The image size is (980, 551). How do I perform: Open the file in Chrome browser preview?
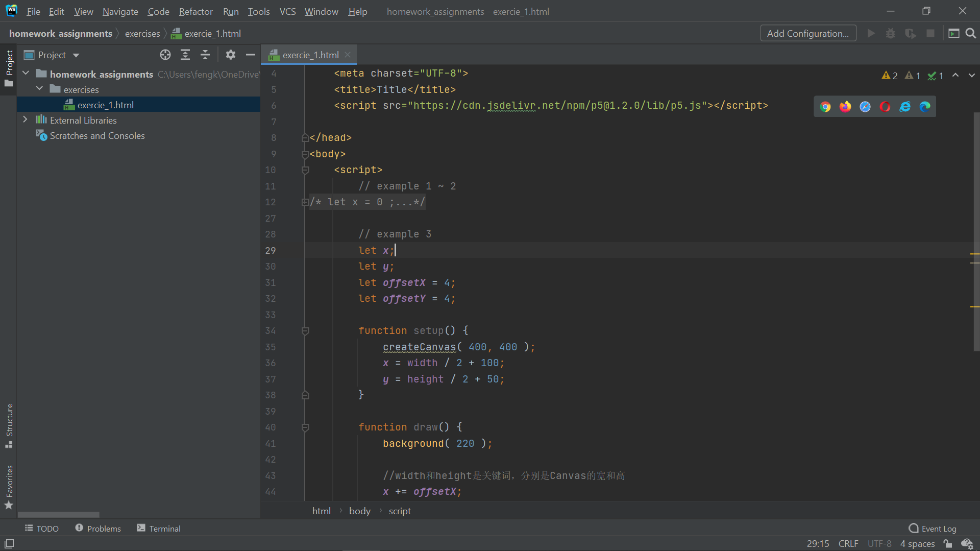tap(826, 106)
